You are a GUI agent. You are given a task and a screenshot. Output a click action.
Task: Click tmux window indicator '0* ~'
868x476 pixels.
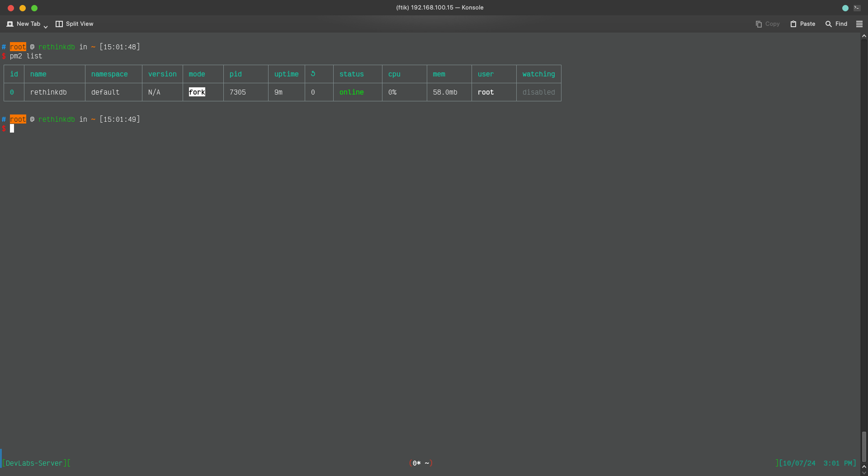pos(421,463)
